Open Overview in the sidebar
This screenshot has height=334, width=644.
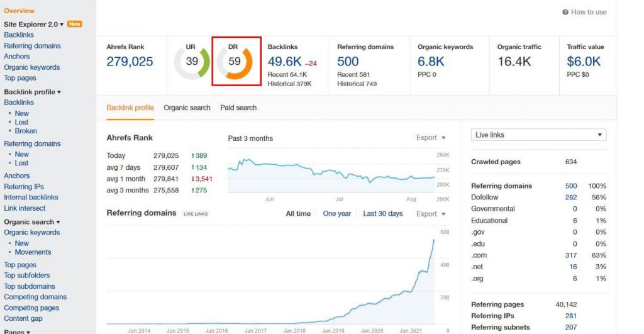tap(19, 11)
